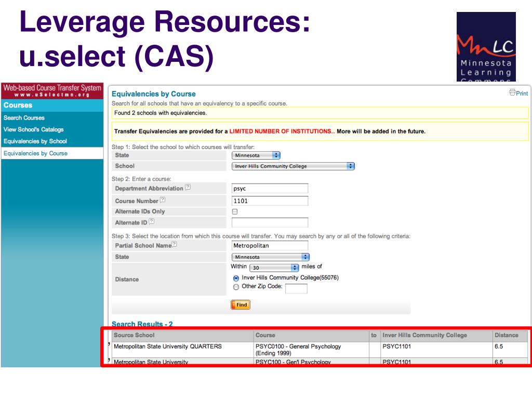Click the Print icon link
Screen dimensions: 532x399
tap(518, 92)
